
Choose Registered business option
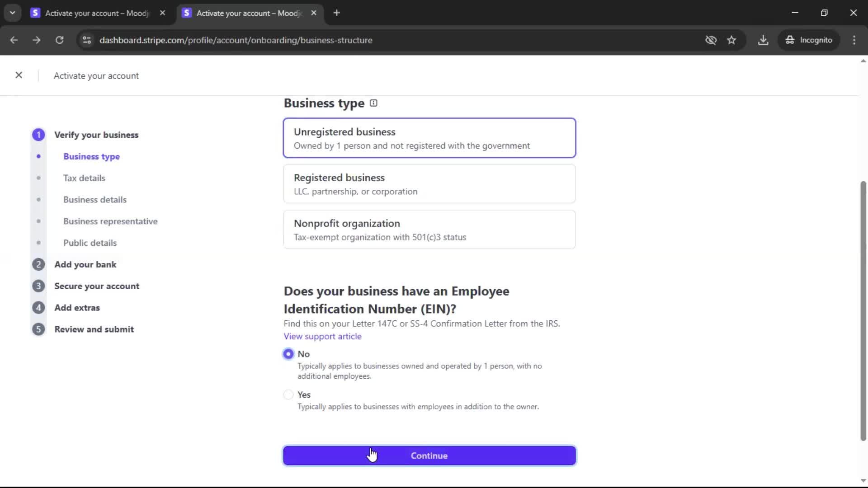tap(429, 184)
